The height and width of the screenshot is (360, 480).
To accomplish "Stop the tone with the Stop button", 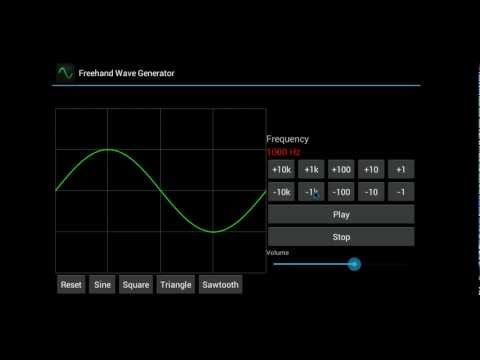I will click(x=341, y=237).
